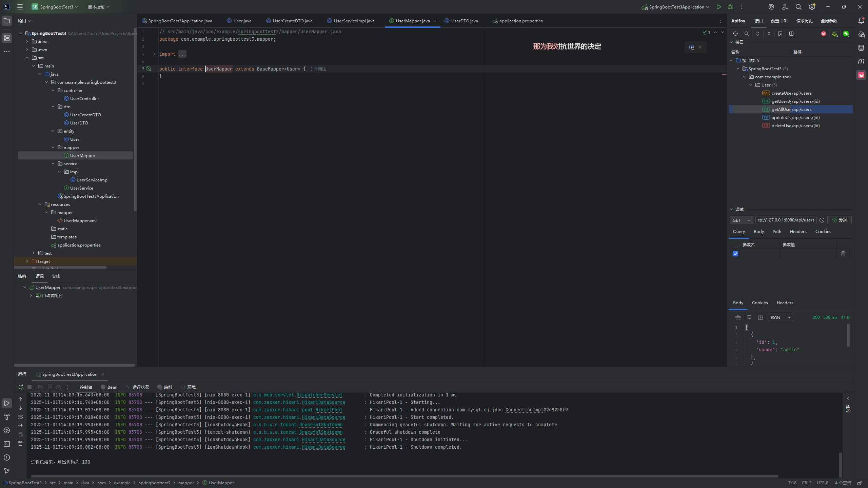Click the request URL input field

click(786, 220)
